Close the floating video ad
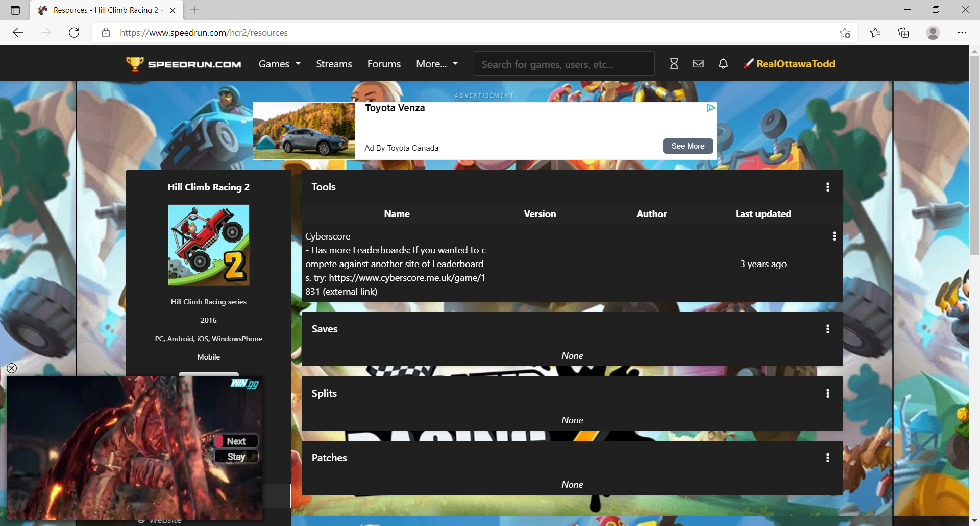 12,368
